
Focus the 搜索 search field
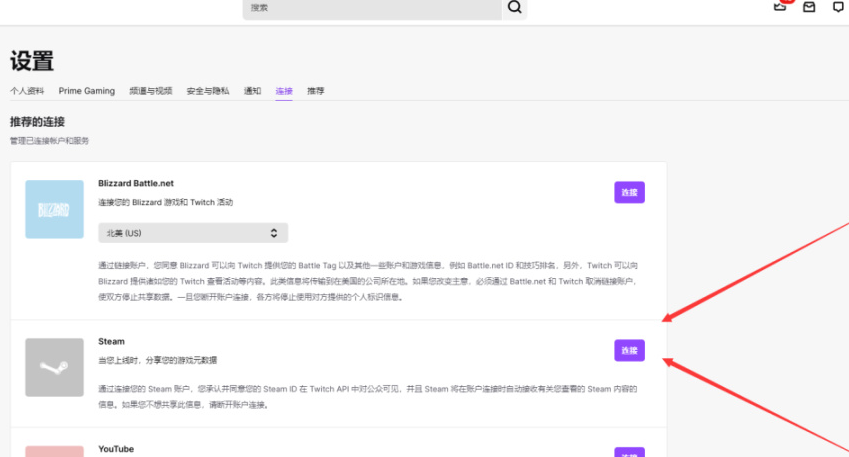[372, 9]
